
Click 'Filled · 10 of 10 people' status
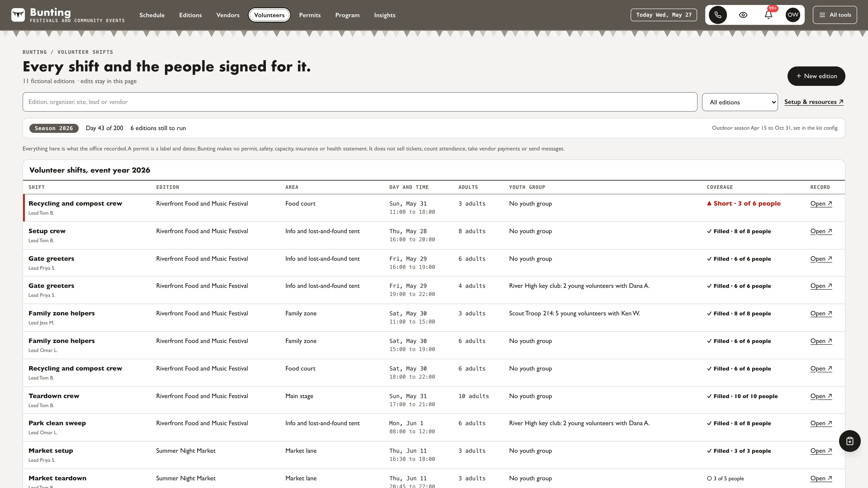tap(742, 396)
